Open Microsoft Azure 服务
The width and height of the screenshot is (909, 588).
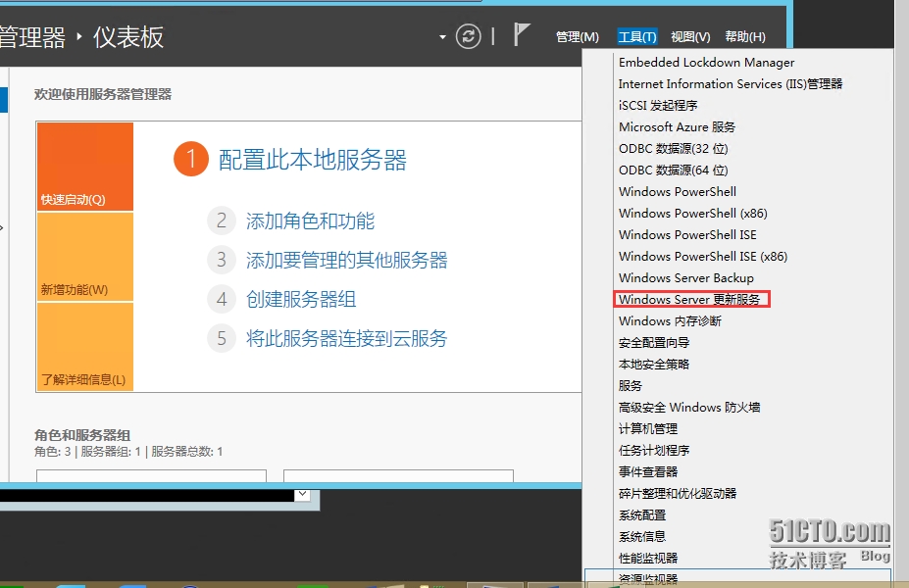tap(677, 126)
